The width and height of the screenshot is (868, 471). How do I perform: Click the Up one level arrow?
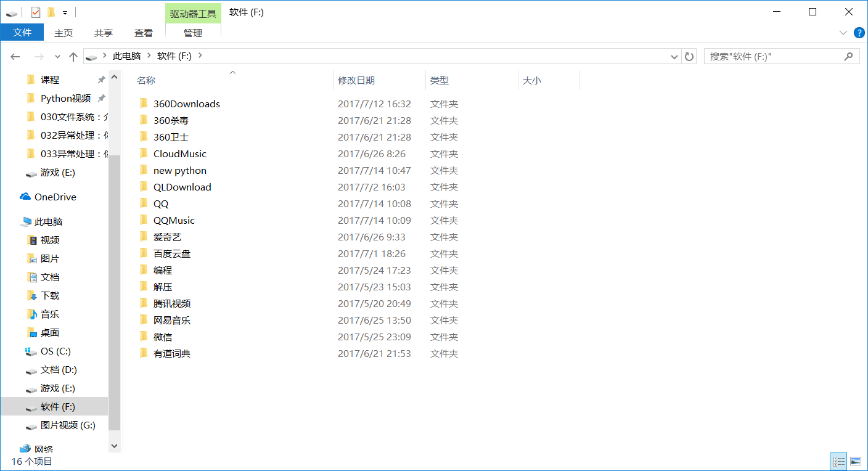click(x=73, y=57)
